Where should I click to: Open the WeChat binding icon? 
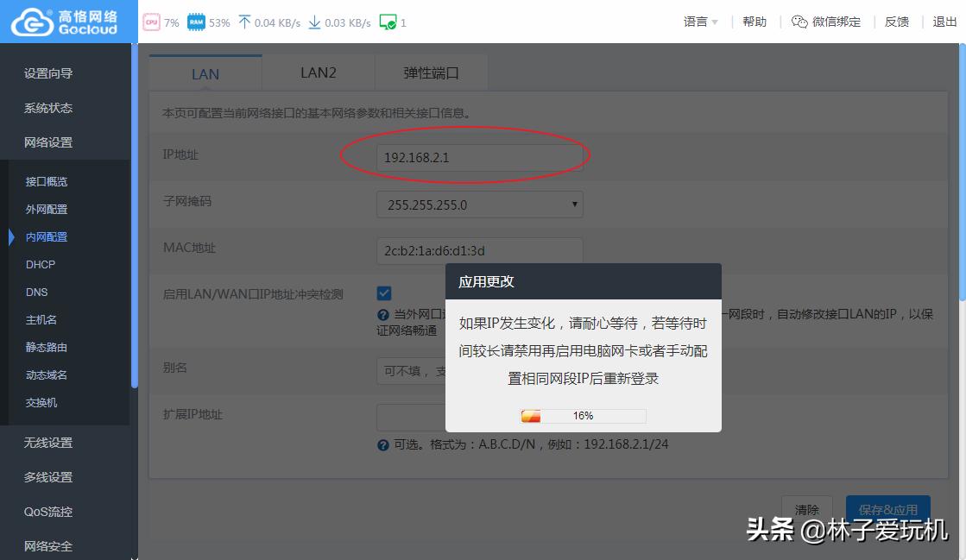tap(802, 22)
